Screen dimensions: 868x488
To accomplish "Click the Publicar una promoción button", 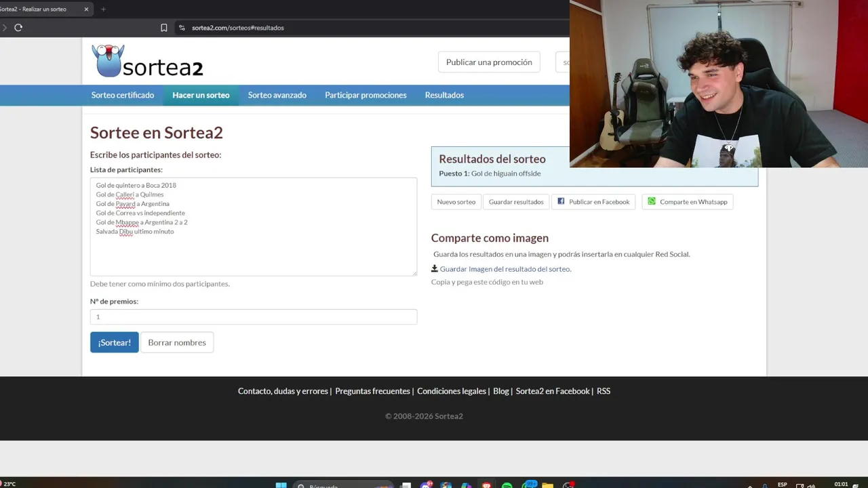I will [489, 62].
